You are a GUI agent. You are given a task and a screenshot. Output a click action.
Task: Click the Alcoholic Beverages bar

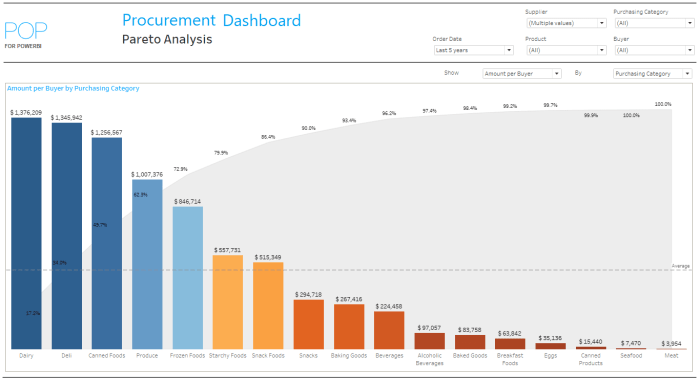(429, 341)
